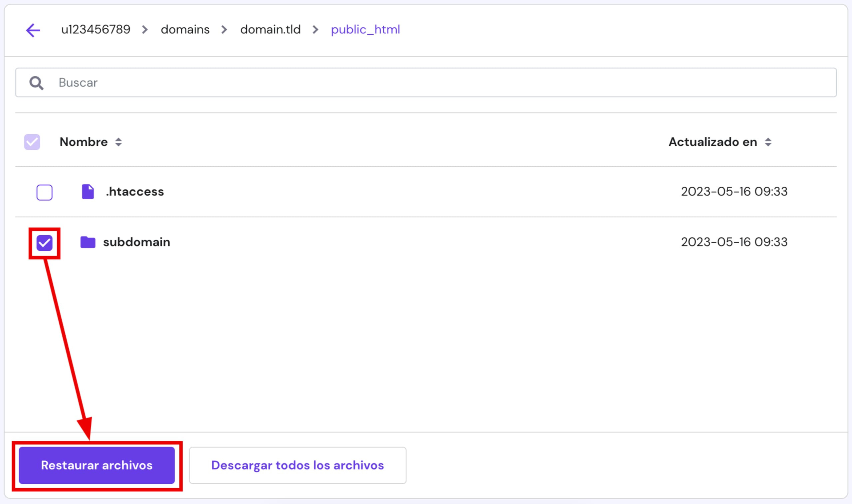Toggle the select-all header checkbox

click(x=32, y=142)
